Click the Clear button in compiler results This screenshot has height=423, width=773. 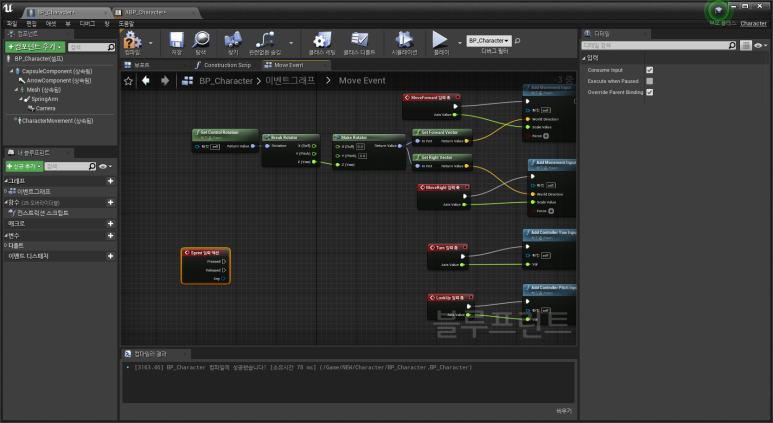click(564, 411)
